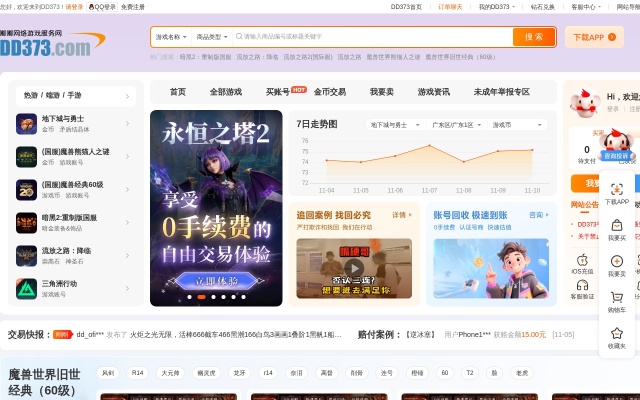Click the 我要卖 icon in floating sidebar
The image size is (640, 400).
point(617,261)
